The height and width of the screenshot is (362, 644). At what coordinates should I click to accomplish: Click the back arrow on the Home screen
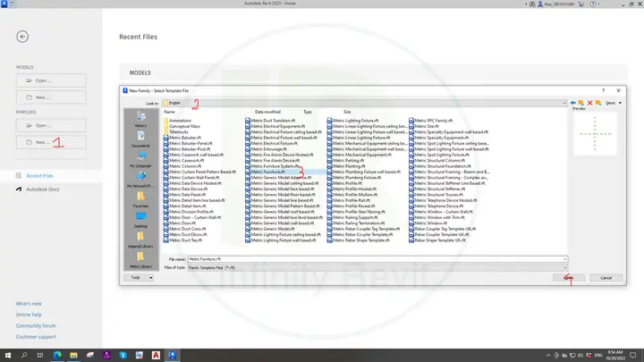coord(22,37)
